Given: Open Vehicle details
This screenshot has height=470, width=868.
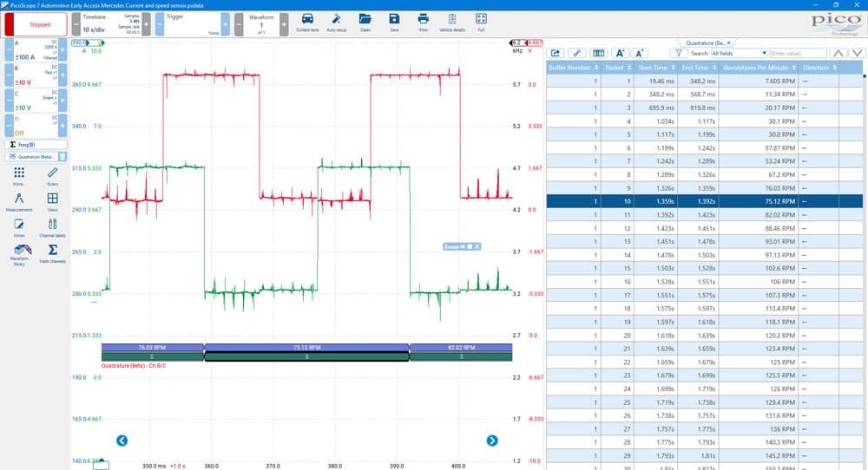Looking at the screenshot, I should point(452,23).
